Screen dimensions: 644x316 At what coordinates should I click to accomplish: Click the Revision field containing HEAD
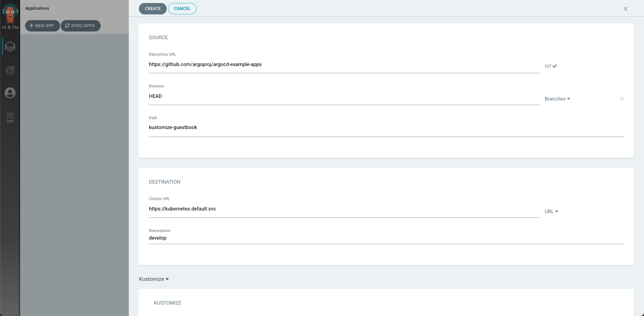point(344,97)
